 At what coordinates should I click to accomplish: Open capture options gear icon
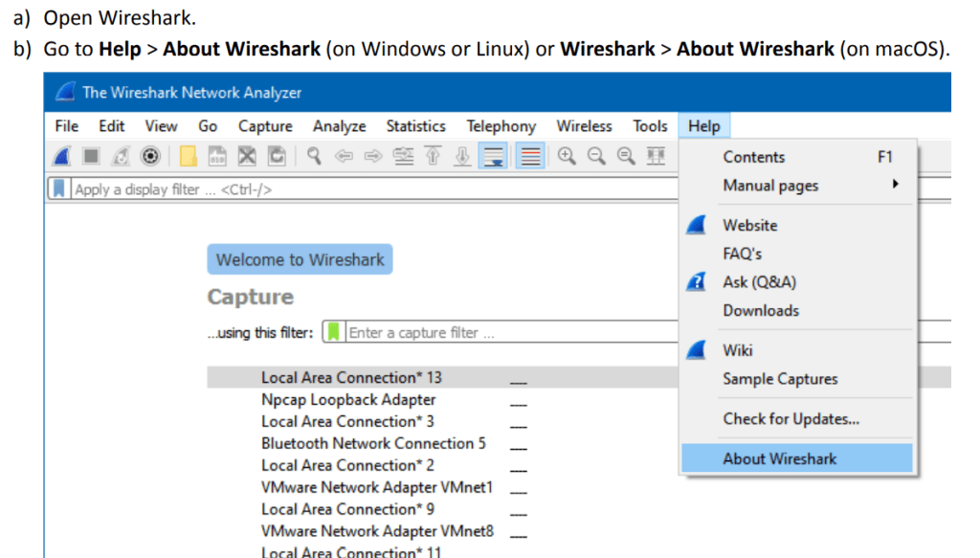point(150,157)
